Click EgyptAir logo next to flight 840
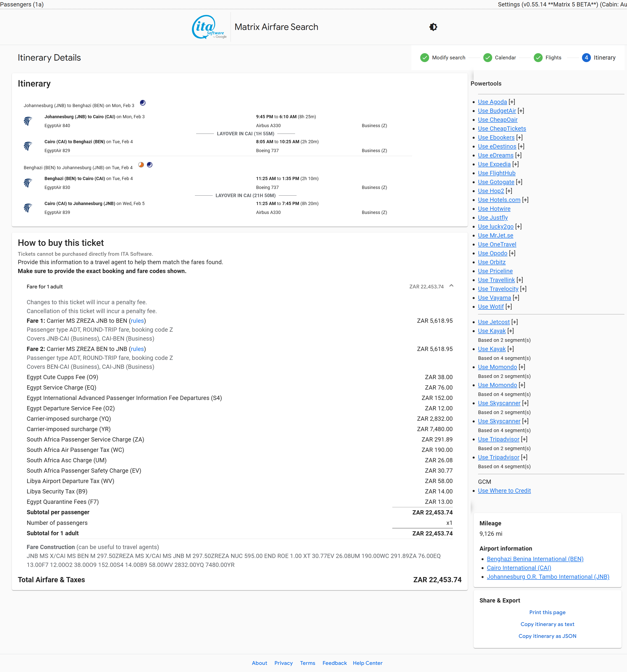 tap(28, 121)
